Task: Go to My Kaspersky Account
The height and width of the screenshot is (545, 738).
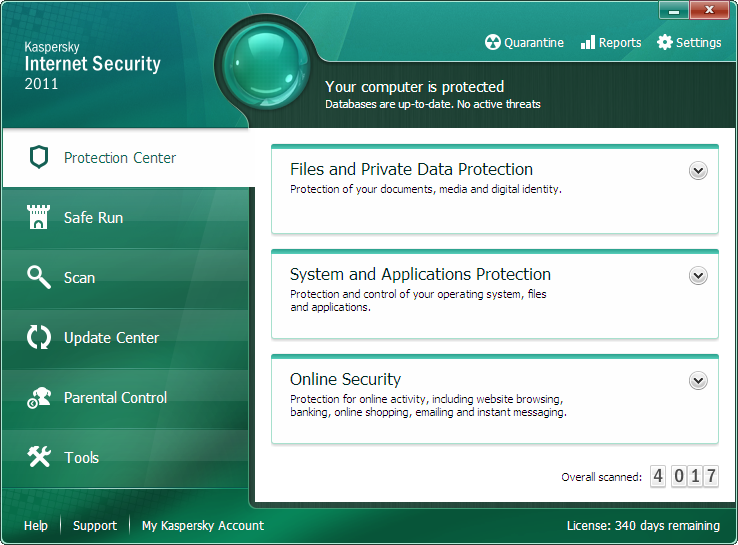Action: pyautogui.click(x=203, y=526)
